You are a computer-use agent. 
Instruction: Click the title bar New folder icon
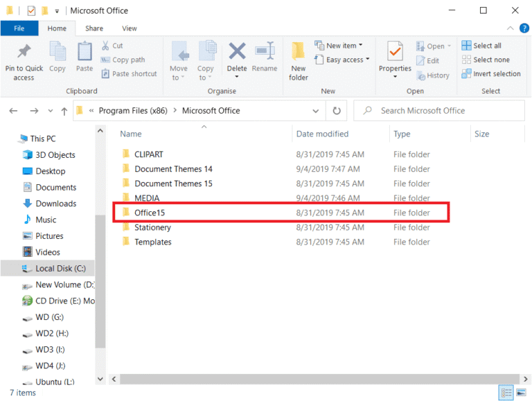coord(44,11)
